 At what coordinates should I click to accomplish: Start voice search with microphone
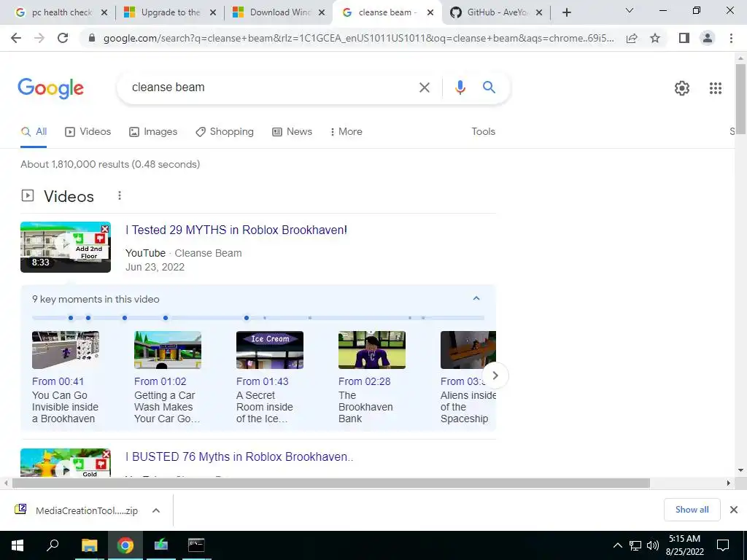coord(460,87)
